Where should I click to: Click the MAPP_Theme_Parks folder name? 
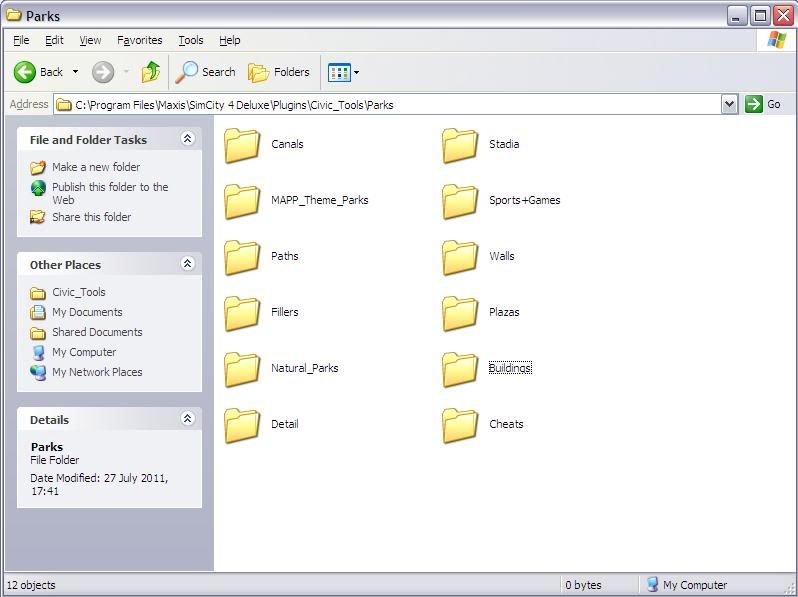pyautogui.click(x=320, y=200)
